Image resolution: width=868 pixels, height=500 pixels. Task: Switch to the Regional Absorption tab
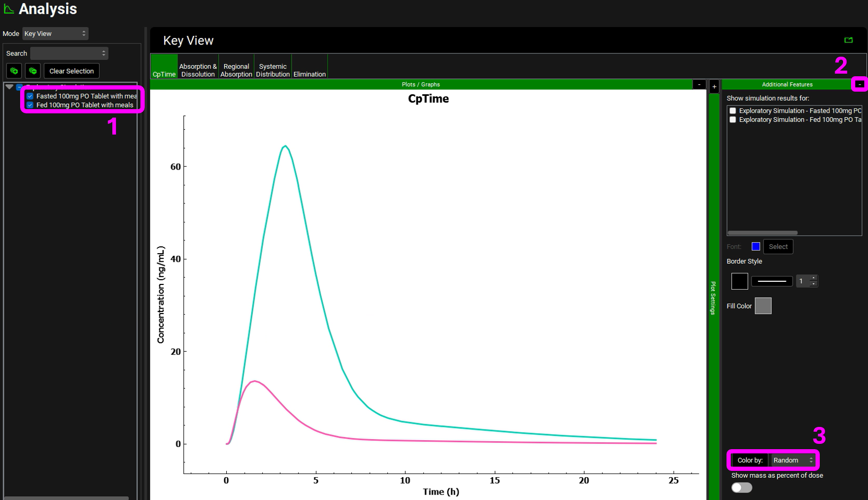236,70
